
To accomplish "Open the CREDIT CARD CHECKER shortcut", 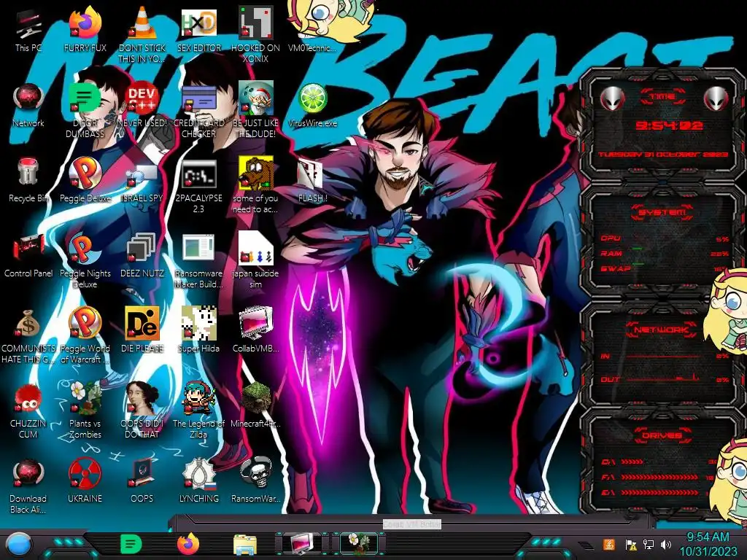I will (198, 98).
